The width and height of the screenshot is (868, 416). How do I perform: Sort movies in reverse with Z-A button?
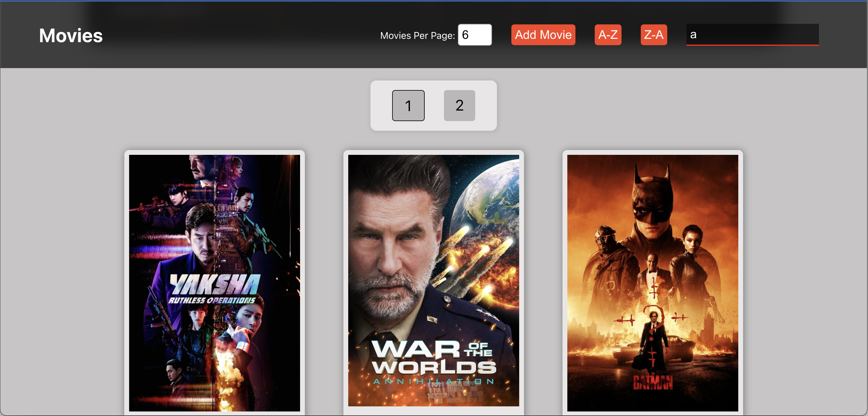[x=653, y=35]
